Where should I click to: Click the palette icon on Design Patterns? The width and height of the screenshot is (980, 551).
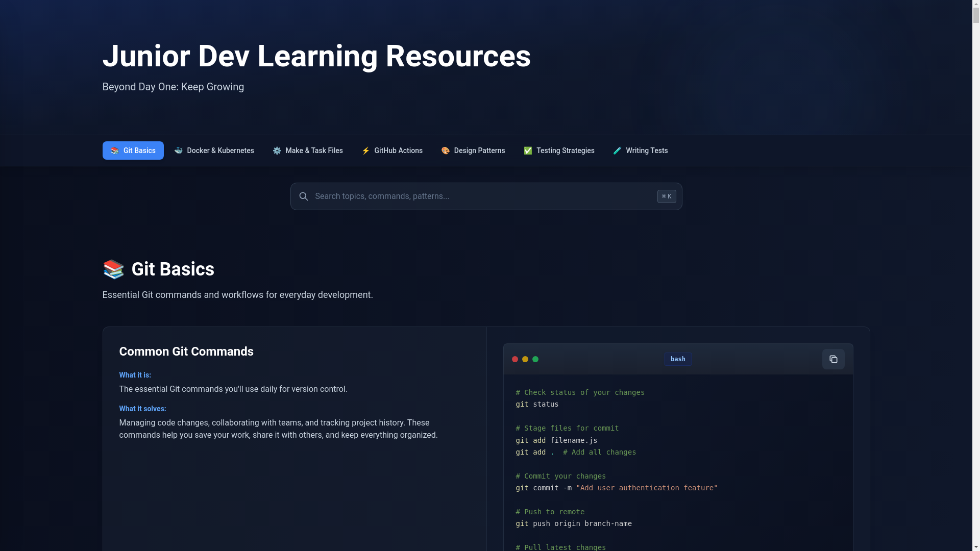[445, 151]
